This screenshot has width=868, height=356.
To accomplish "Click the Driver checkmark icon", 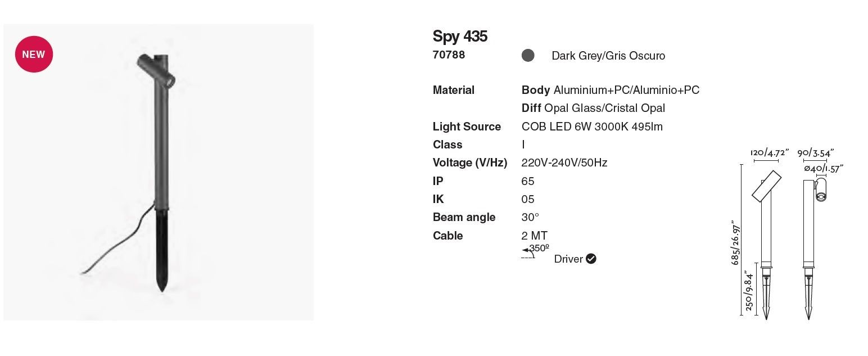I will coord(591,259).
